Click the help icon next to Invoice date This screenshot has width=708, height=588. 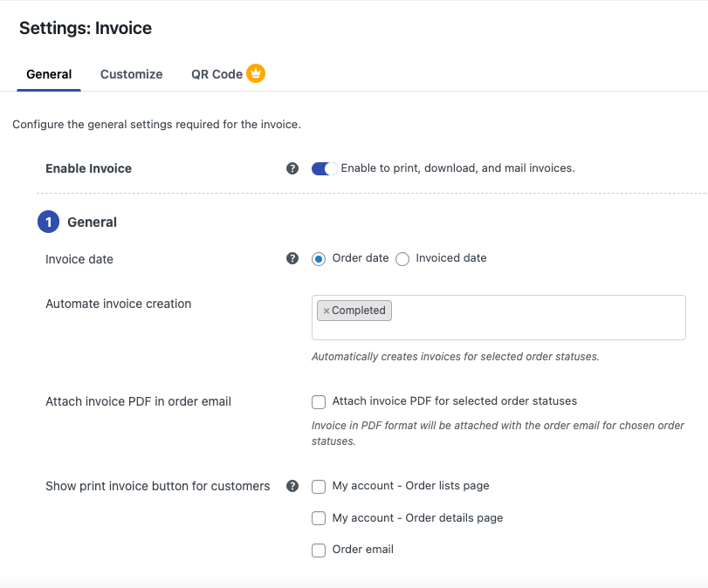292,258
